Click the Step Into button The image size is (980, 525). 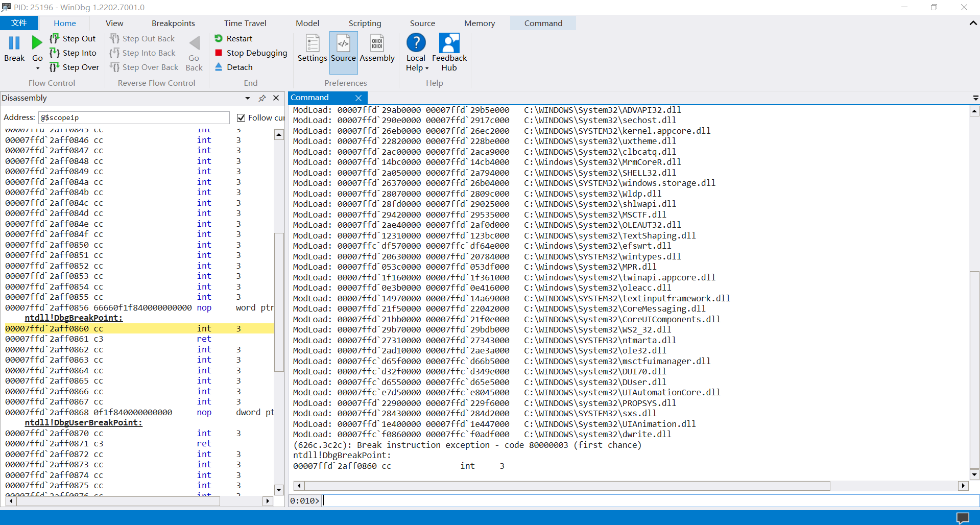pos(73,53)
